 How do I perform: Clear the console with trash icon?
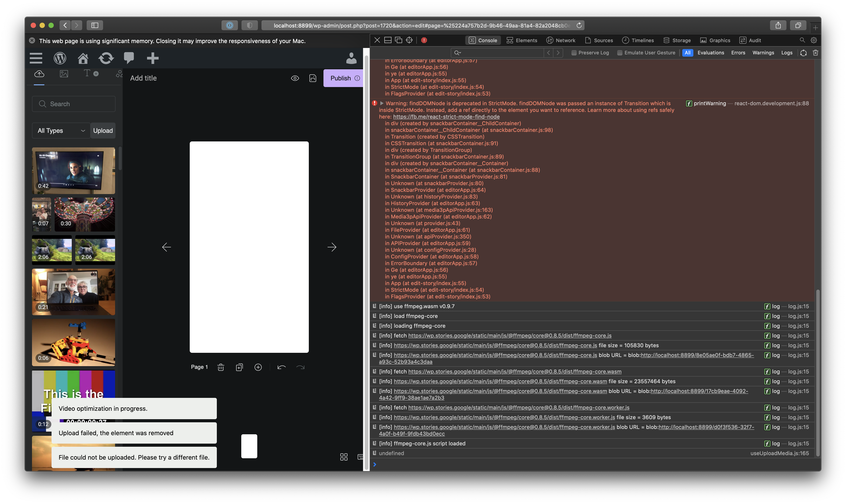[815, 53]
